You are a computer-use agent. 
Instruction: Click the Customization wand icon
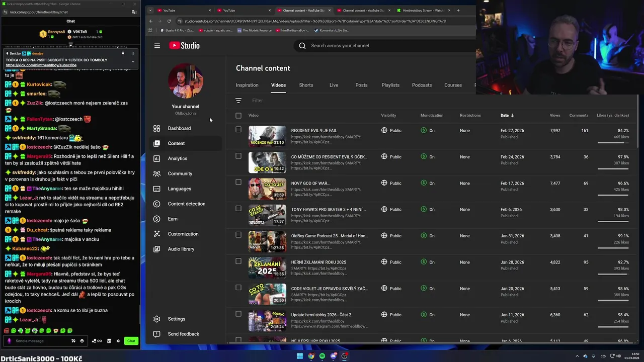(x=156, y=234)
